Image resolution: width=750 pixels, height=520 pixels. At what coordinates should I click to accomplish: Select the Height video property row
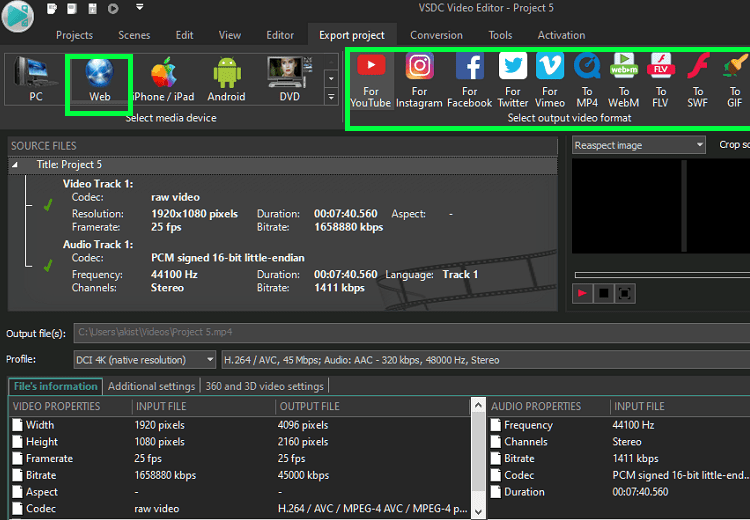[x=239, y=442]
